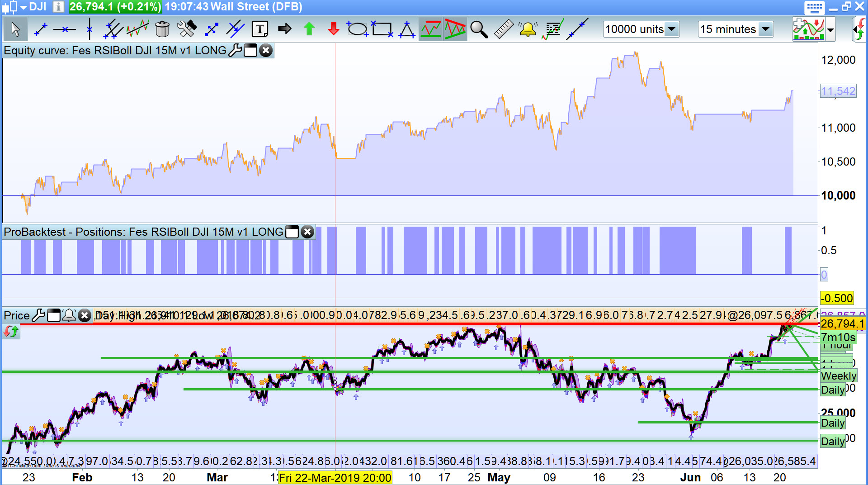Close the Price panel
The image size is (868, 485).
click(85, 315)
